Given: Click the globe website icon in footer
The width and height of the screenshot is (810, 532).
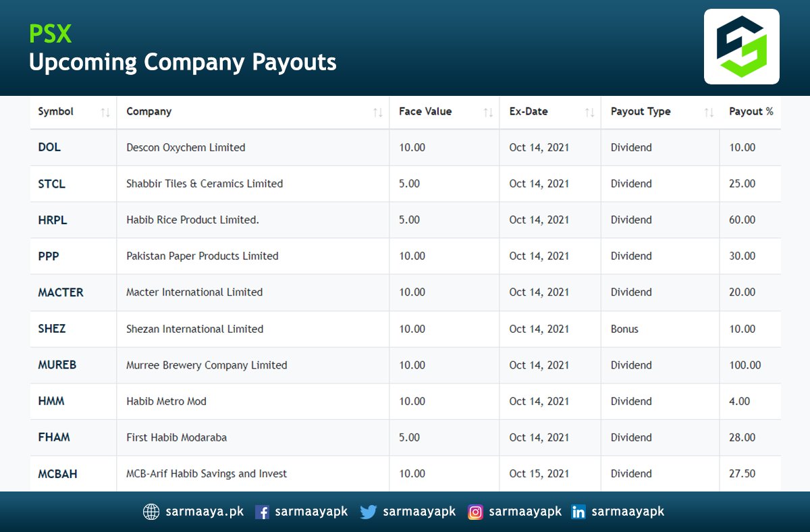Looking at the screenshot, I should click(151, 512).
